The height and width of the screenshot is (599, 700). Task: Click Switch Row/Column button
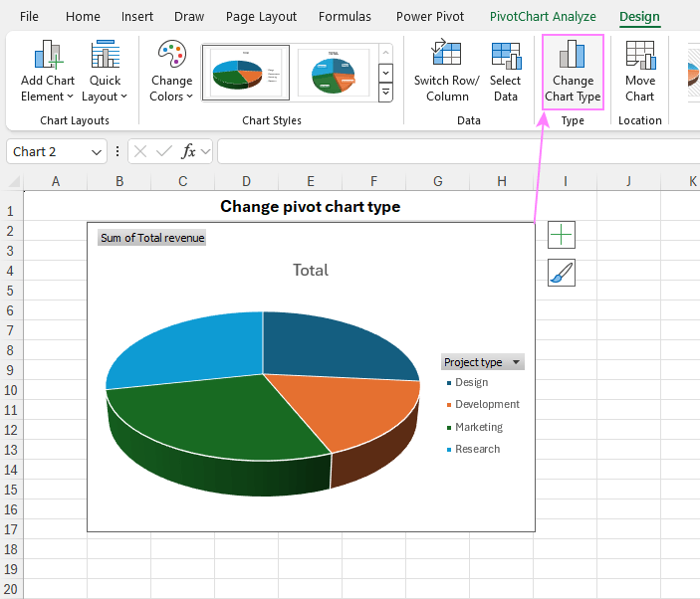[x=447, y=71]
